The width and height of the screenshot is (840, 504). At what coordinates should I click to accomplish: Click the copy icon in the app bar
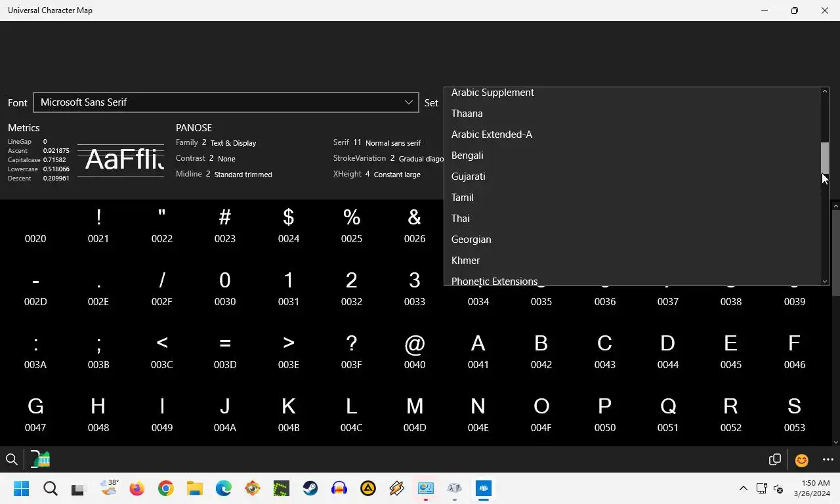point(775,459)
